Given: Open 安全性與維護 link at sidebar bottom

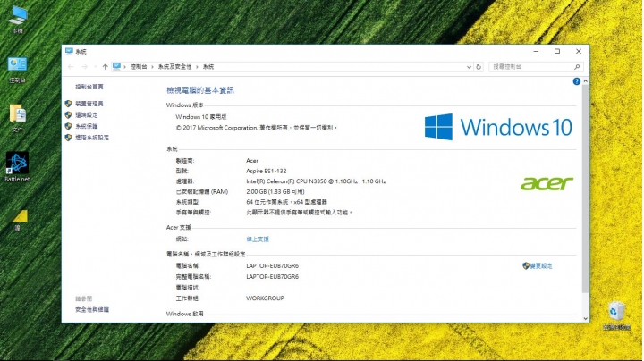Looking at the screenshot, I should tap(92, 310).
